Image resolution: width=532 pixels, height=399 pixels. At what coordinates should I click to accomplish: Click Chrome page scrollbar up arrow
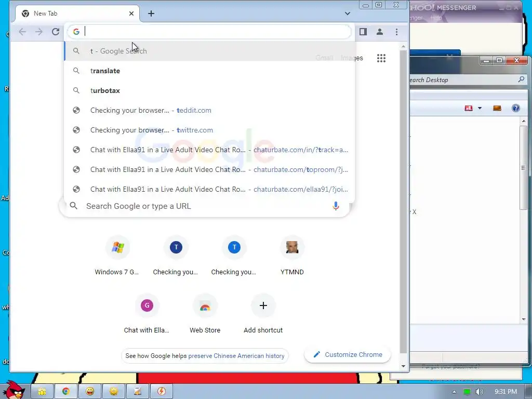click(403, 46)
